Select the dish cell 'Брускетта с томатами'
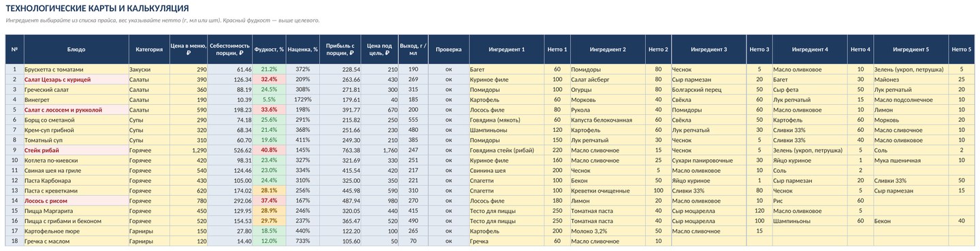The height and width of the screenshot is (251, 980). [76, 69]
